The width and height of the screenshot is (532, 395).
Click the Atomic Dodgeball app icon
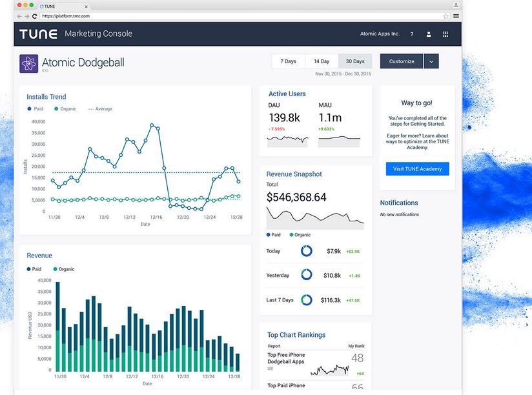pyautogui.click(x=28, y=63)
